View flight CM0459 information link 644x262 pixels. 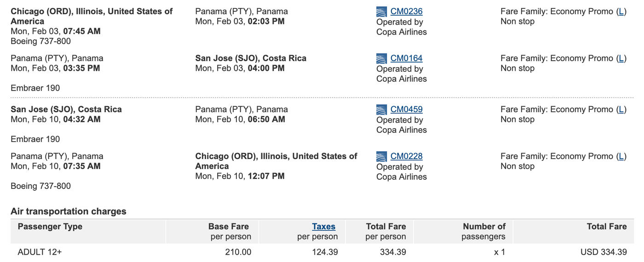pos(406,109)
